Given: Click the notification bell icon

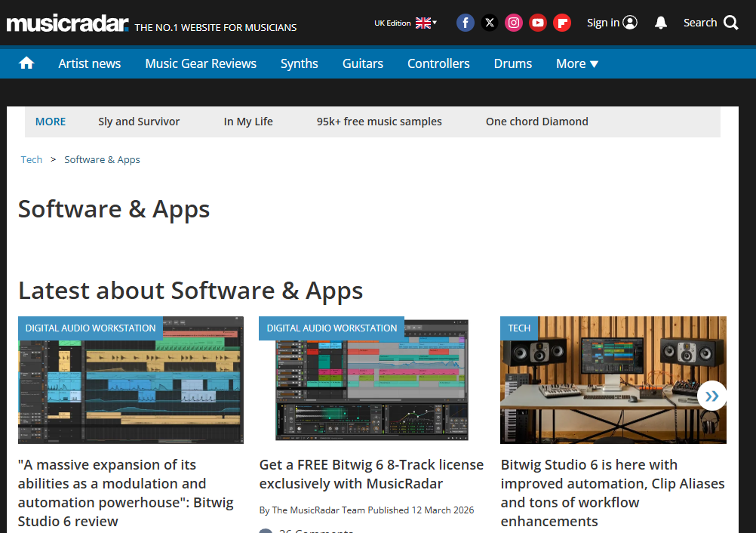Looking at the screenshot, I should pyautogui.click(x=661, y=23).
